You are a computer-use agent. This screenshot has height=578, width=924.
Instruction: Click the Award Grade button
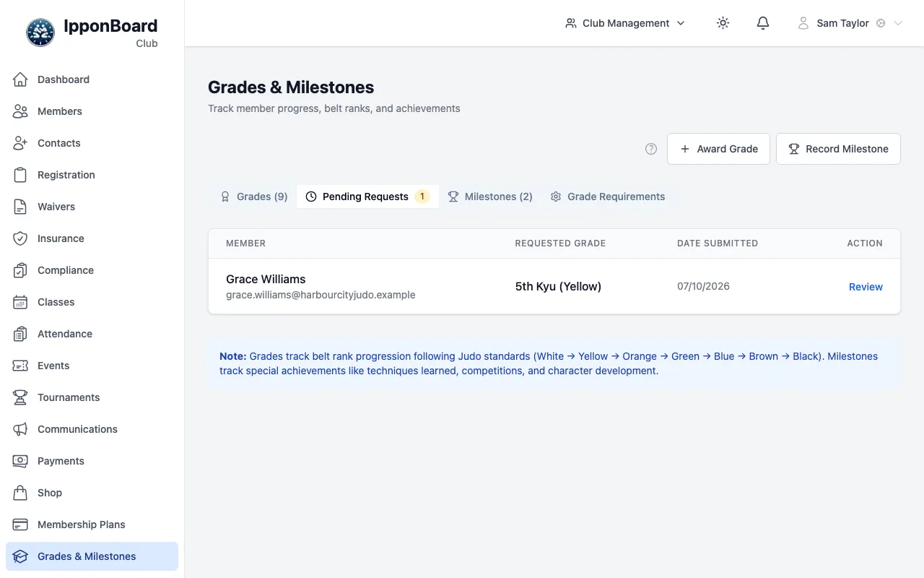coord(718,149)
